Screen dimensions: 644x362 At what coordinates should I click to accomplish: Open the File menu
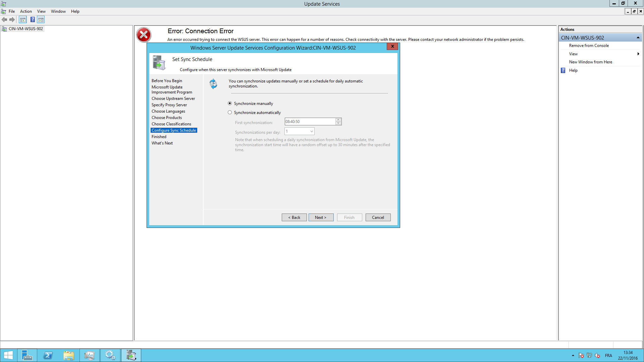(12, 11)
